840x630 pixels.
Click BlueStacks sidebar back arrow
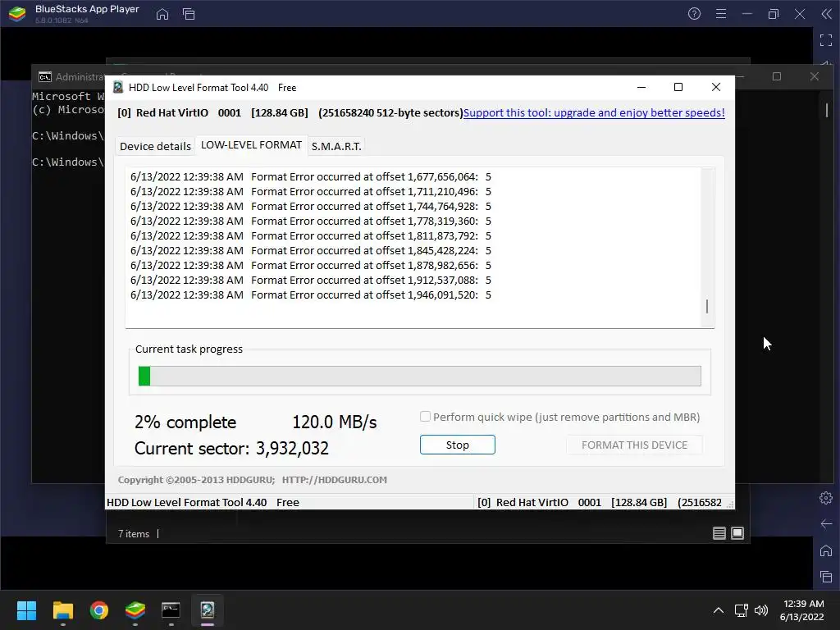point(826,523)
